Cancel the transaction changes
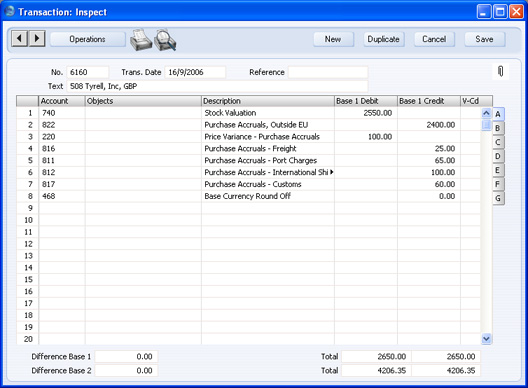This screenshot has width=528, height=388. [434, 39]
